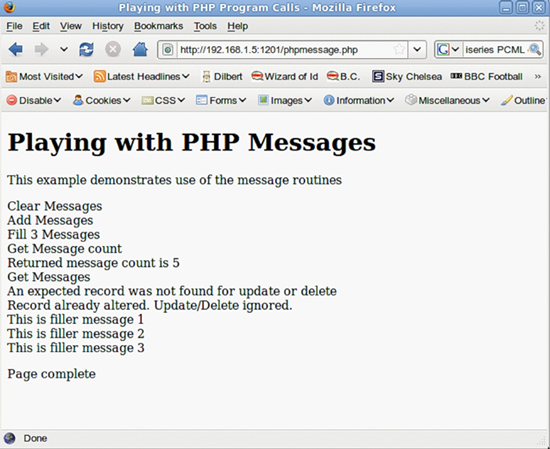The image size is (550, 449).
Task: Open the CSS toolbar dropdown
Action: (163, 100)
